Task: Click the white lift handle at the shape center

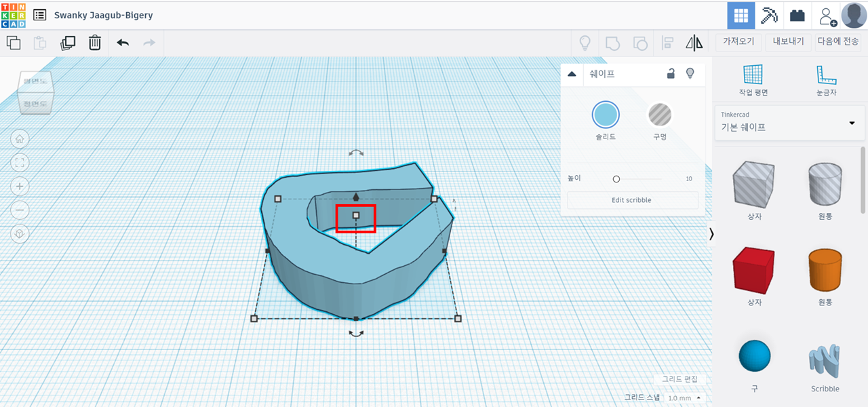Action: (x=356, y=215)
